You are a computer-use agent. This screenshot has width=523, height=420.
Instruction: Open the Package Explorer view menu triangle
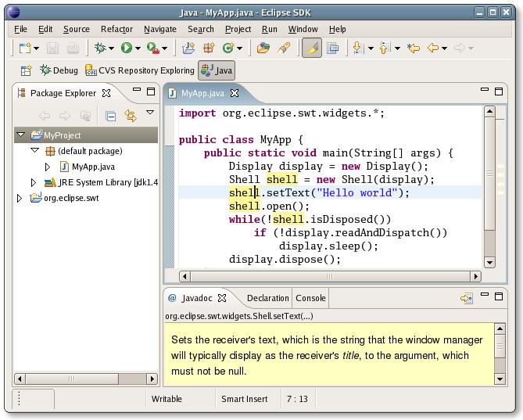point(150,113)
